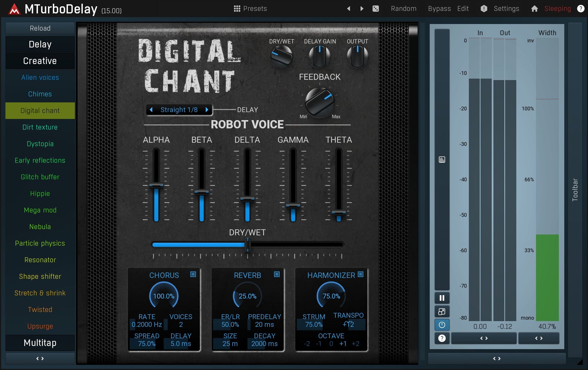Disable the Chorus effect checkbox
This screenshot has height=370, width=588.
pyautogui.click(x=193, y=274)
